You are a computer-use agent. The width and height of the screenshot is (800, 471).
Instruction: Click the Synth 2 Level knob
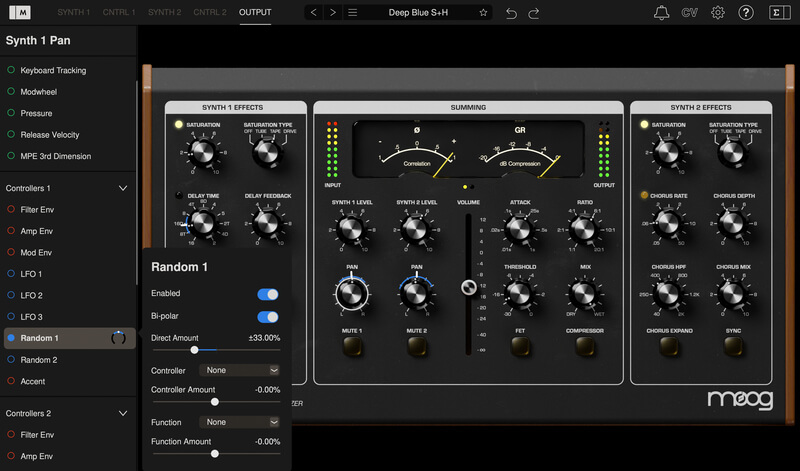tap(416, 229)
